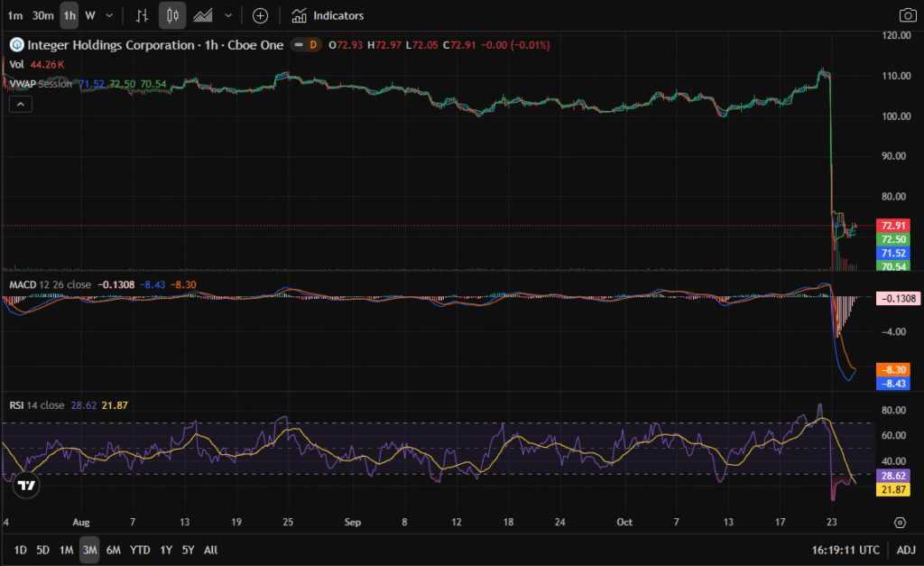Toggle the delayed data D badge
The height and width of the screenshot is (566, 924).
(313, 45)
